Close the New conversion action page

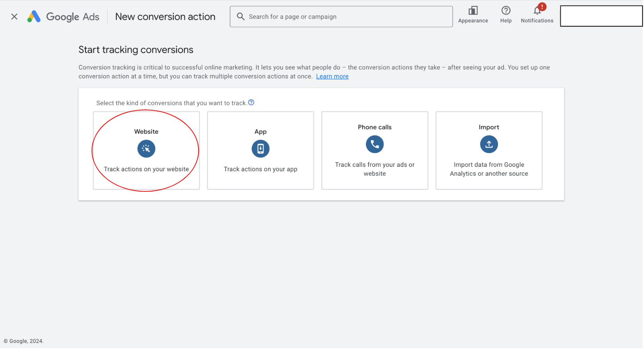(x=14, y=16)
